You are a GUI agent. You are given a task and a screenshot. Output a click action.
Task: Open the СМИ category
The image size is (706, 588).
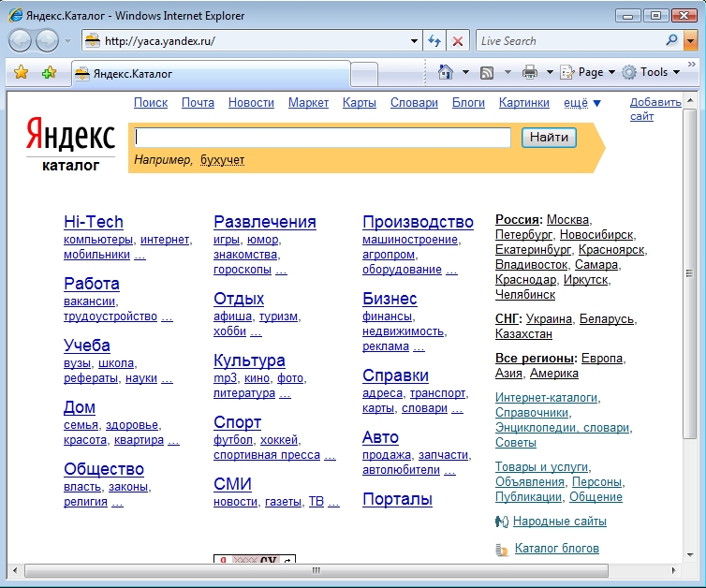coord(232,484)
